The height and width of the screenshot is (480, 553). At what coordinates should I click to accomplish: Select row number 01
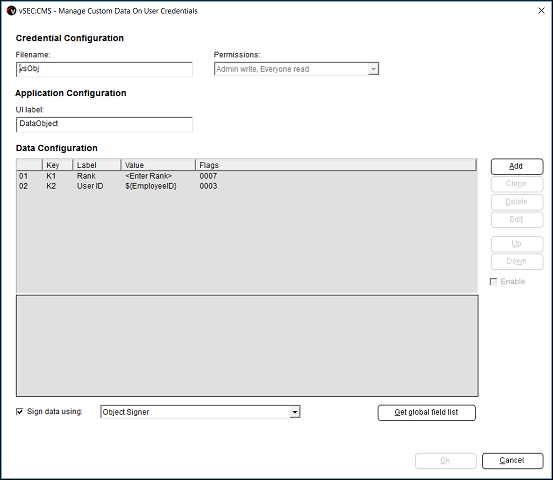pos(23,176)
